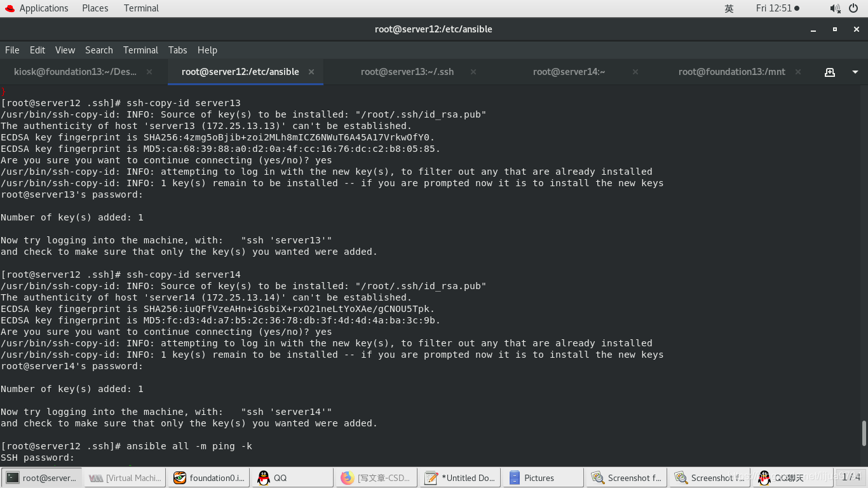The image size is (868, 488).
Task: Click the terminal vertical scrollbar handle
Action: (x=864, y=433)
